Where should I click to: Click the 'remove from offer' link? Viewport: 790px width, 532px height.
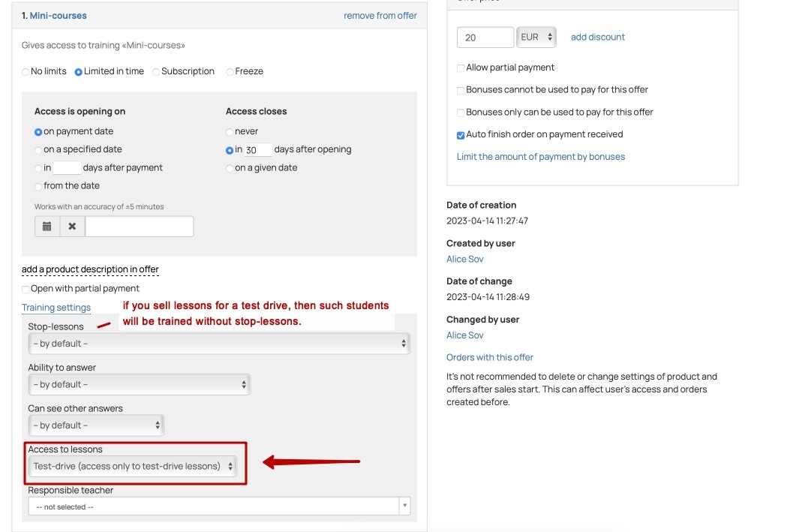(380, 16)
